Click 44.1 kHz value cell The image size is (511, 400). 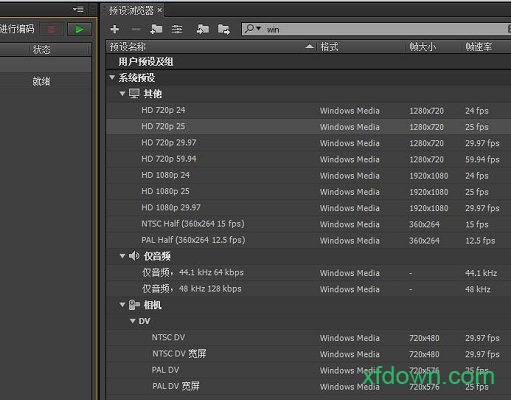[481, 273]
